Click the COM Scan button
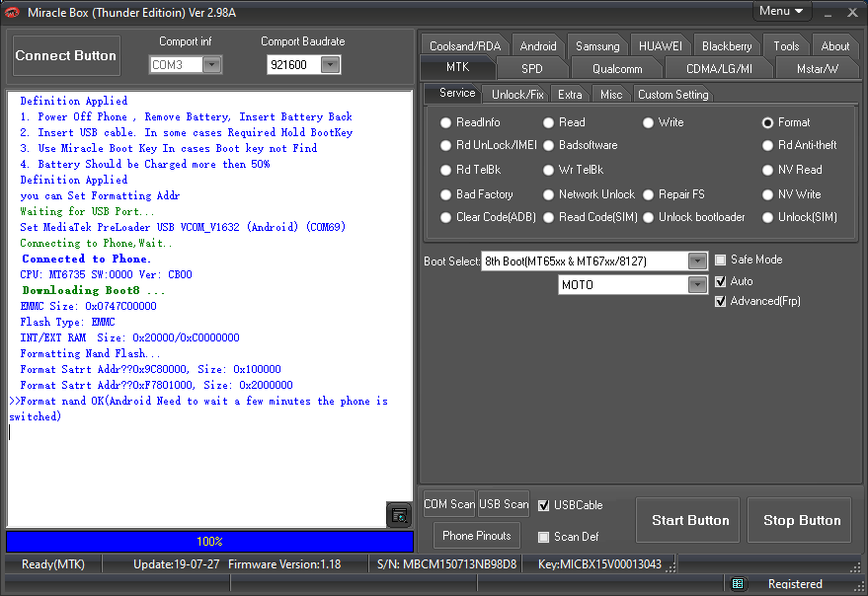 [449, 504]
